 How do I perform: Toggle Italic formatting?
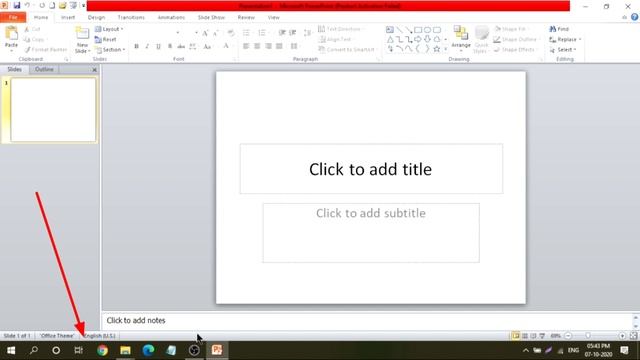pyautogui.click(x=147, y=47)
